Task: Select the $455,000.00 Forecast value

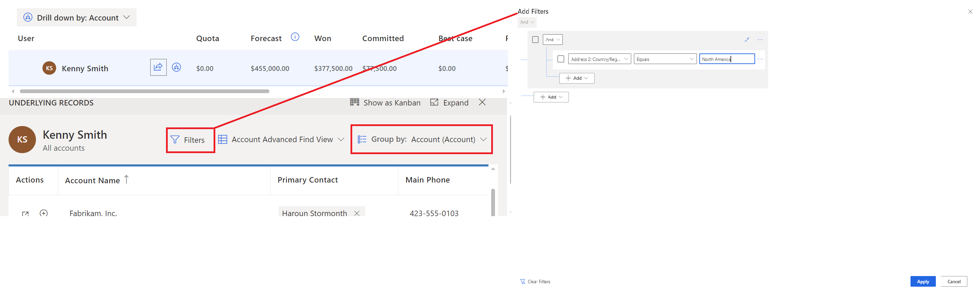Action: (x=270, y=68)
